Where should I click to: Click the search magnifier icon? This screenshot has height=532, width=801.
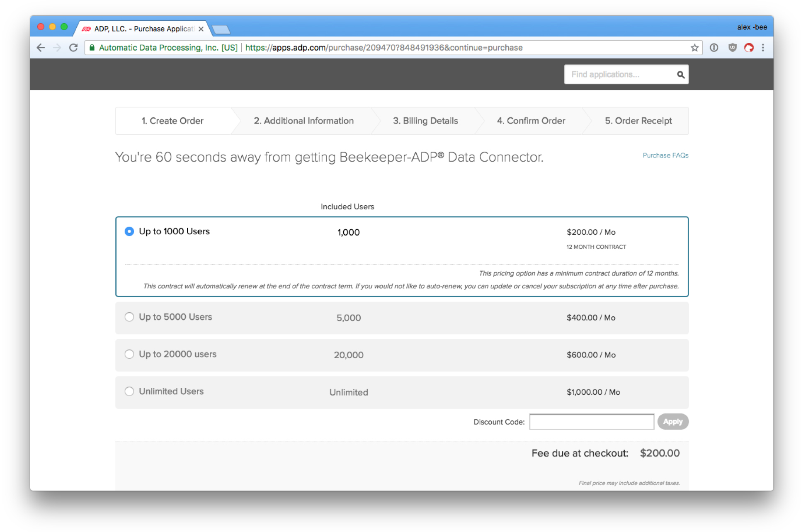(680, 75)
